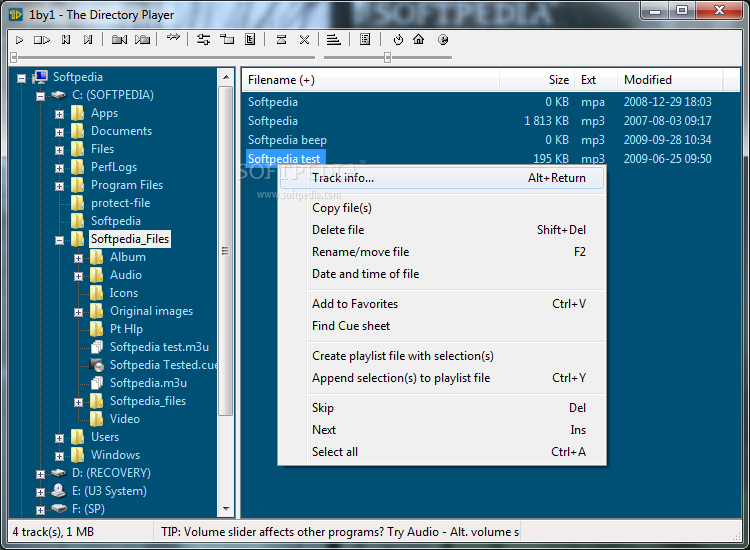Choose Copy file(s) menu entry

pos(442,208)
